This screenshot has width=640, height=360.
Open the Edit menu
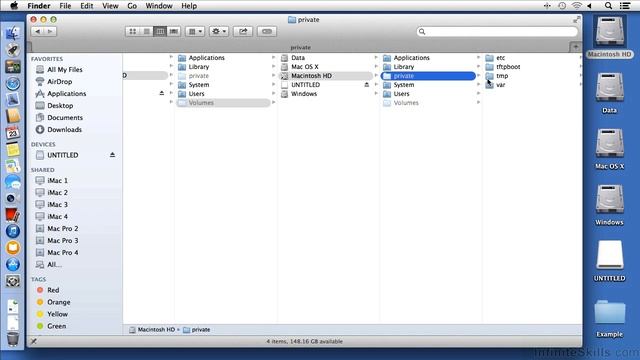[87, 6]
